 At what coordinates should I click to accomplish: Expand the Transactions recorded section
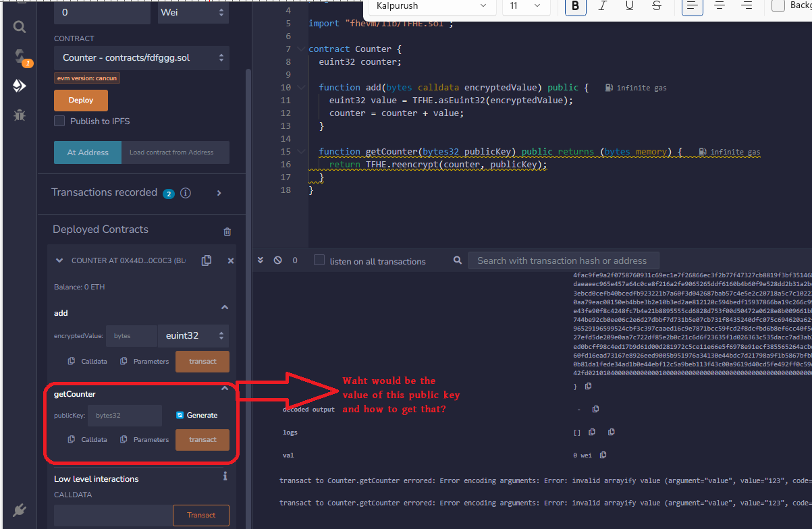click(x=219, y=193)
